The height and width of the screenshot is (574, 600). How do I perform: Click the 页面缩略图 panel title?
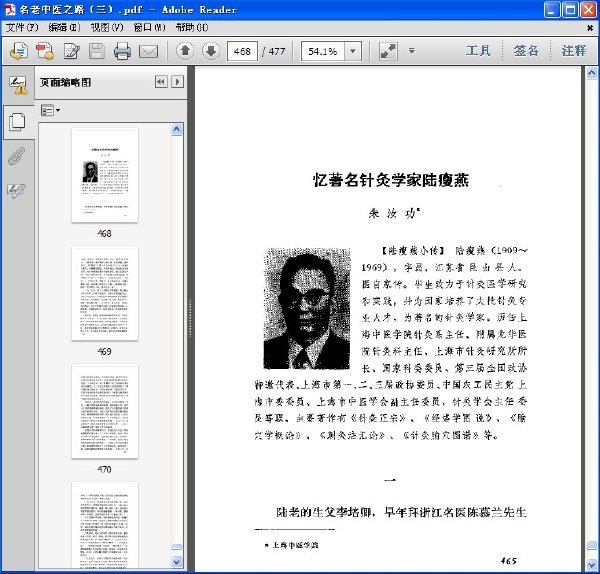65,82
